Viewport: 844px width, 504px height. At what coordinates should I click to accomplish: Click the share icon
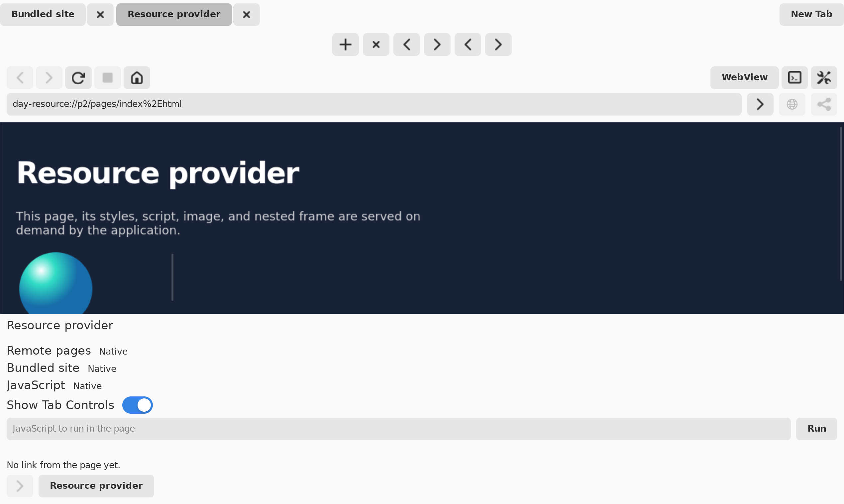click(x=824, y=104)
